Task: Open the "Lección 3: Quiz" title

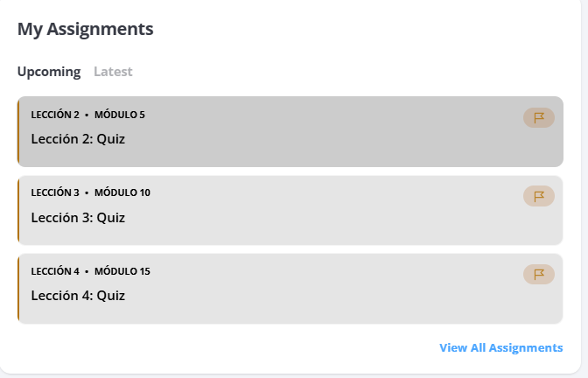Action: coord(78,217)
